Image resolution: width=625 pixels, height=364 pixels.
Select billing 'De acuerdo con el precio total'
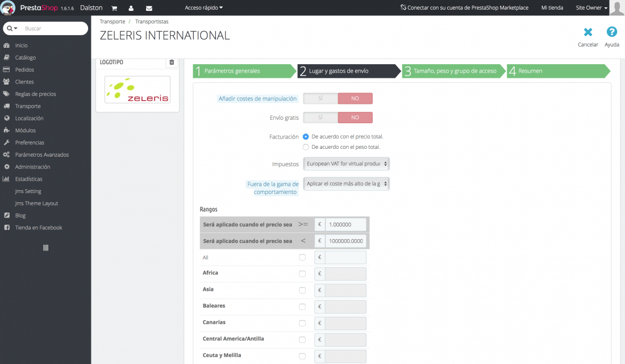pyautogui.click(x=306, y=137)
